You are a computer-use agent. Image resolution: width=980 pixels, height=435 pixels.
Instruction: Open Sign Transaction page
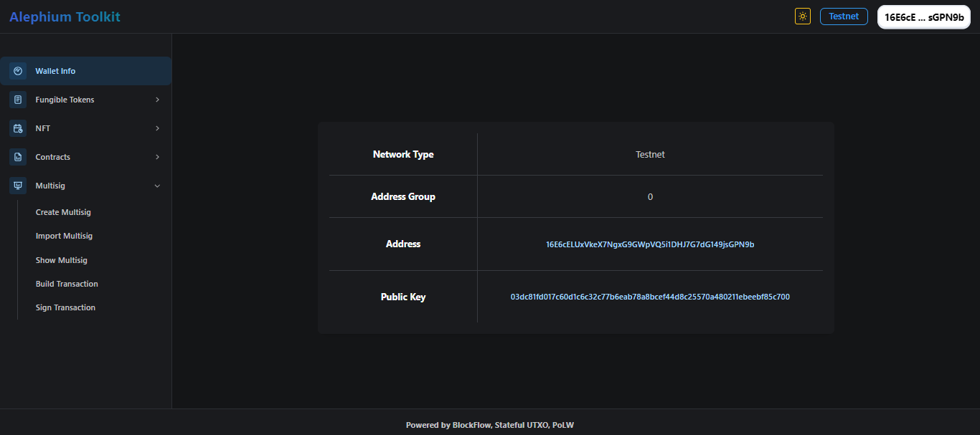[65, 307]
